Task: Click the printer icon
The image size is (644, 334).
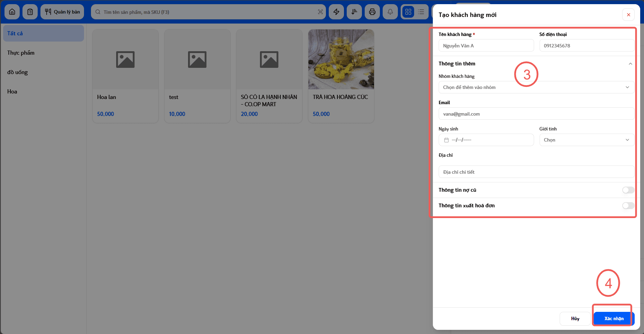Action: (372, 12)
